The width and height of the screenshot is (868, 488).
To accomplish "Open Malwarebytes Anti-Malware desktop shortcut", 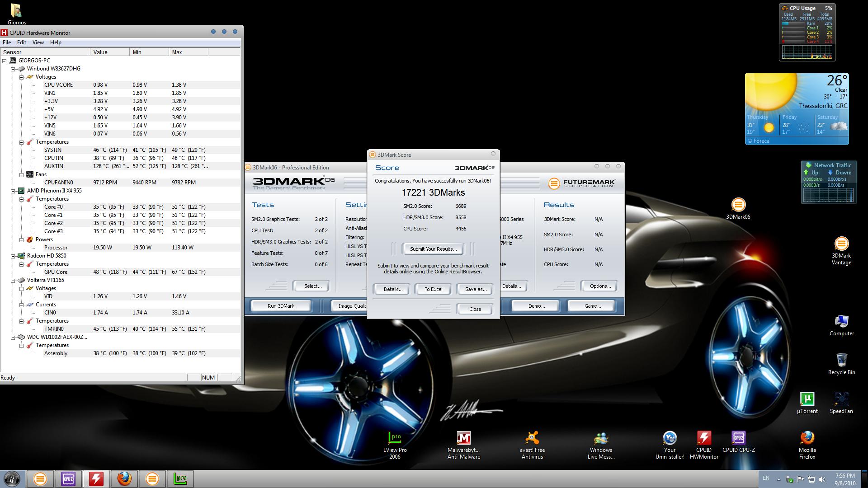I will (x=463, y=445).
